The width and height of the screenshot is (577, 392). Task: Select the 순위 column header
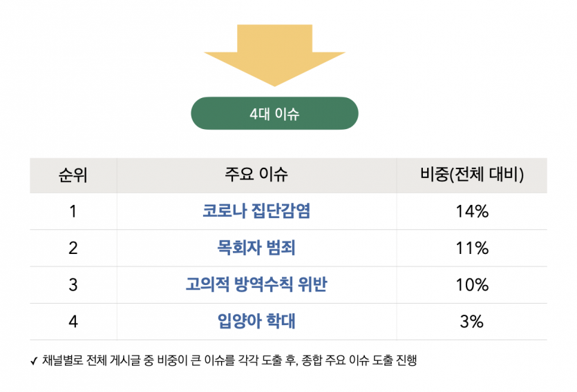[73, 175]
